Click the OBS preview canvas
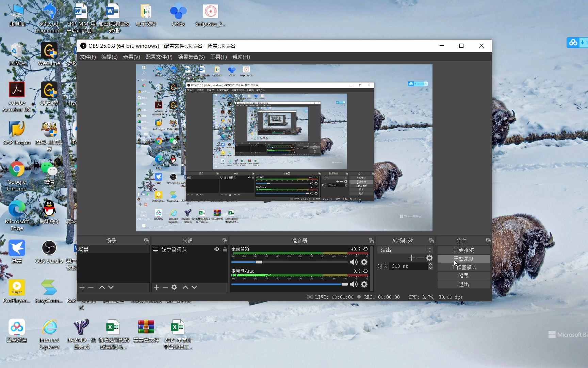The image size is (588, 368). (284, 148)
